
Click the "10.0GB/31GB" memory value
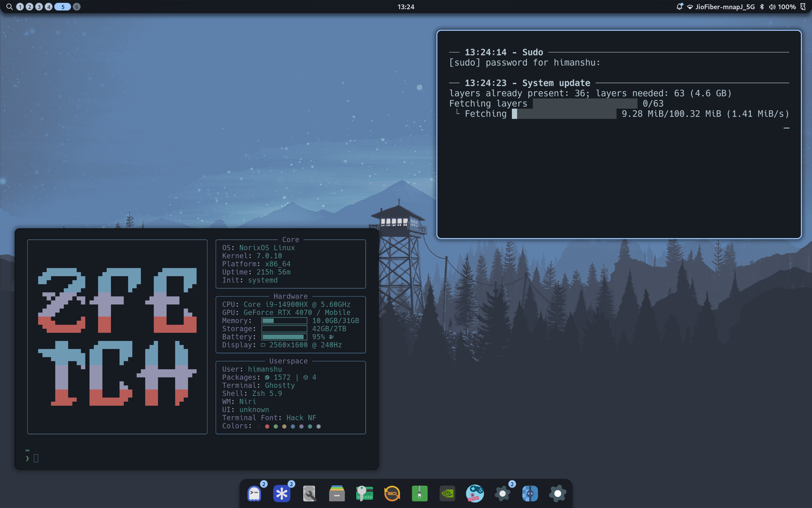336,321
